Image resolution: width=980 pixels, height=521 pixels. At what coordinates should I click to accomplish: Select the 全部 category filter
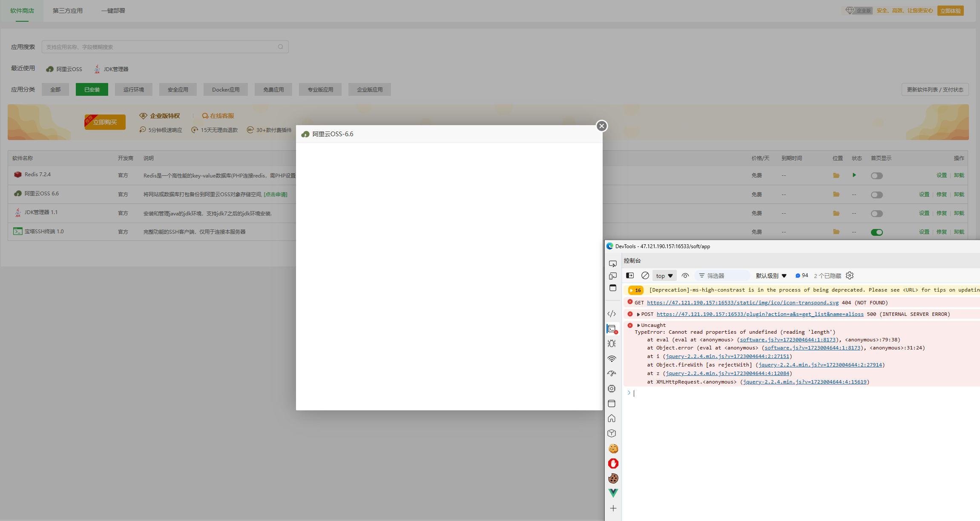pyautogui.click(x=55, y=89)
